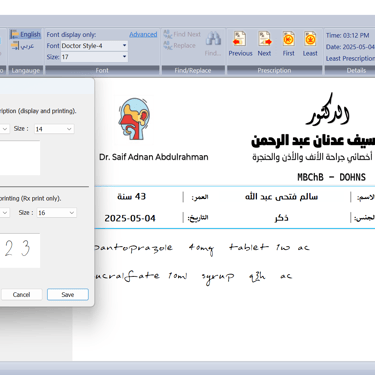Click the font preview box showing 2 3
Image resolution: width=375 pixels, height=375 pixels.
click(x=20, y=250)
